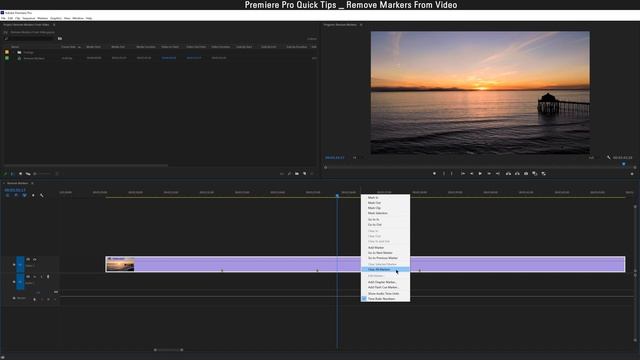Click the Project panel trash Clear icon
Viewport: 640px width, 360px height.
pos(312,174)
